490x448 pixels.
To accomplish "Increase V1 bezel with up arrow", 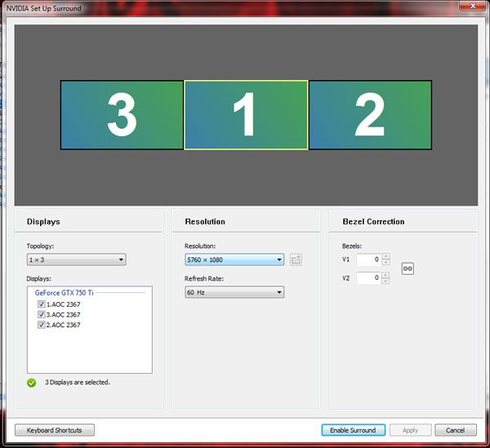I will 386,256.
